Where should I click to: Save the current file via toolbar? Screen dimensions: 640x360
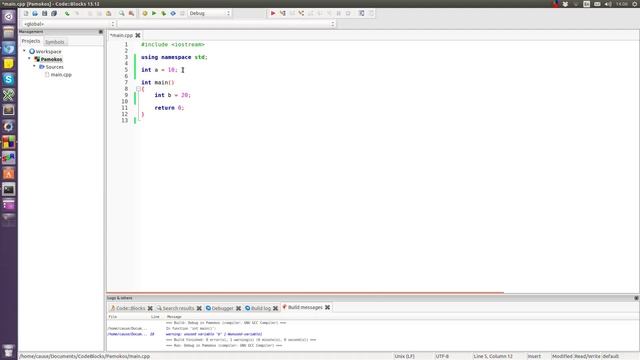point(44,13)
